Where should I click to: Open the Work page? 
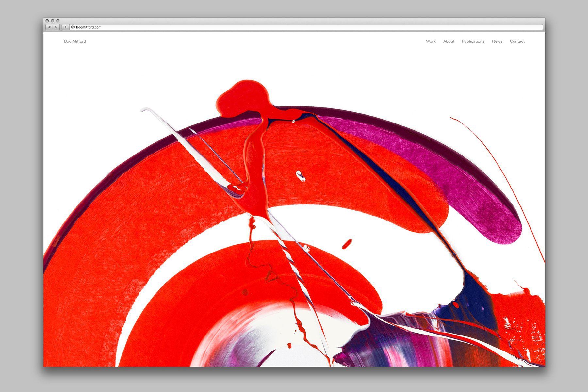click(431, 41)
